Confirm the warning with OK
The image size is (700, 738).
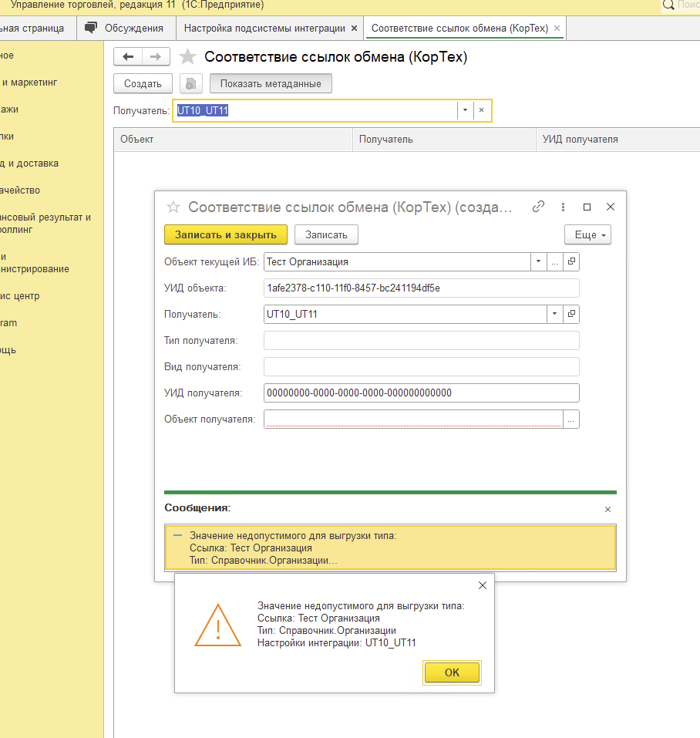click(x=452, y=672)
